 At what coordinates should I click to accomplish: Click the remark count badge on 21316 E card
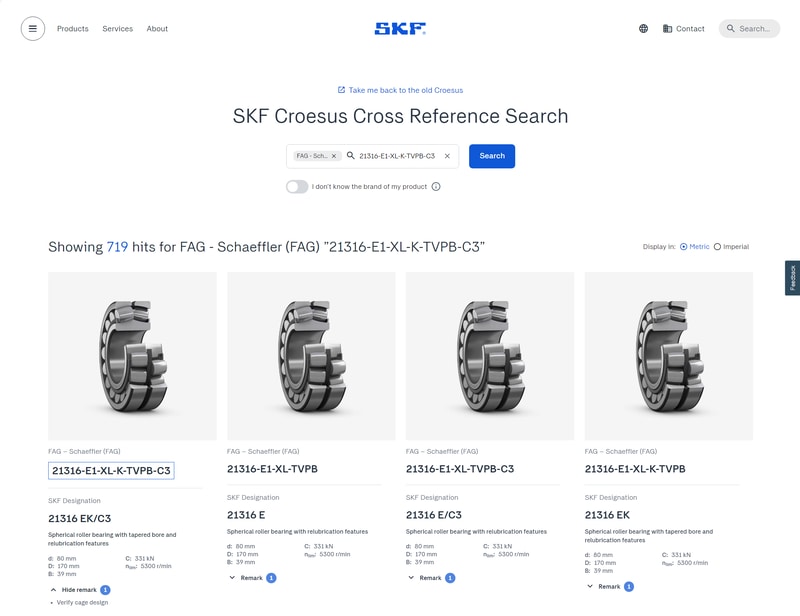click(x=270, y=577)
